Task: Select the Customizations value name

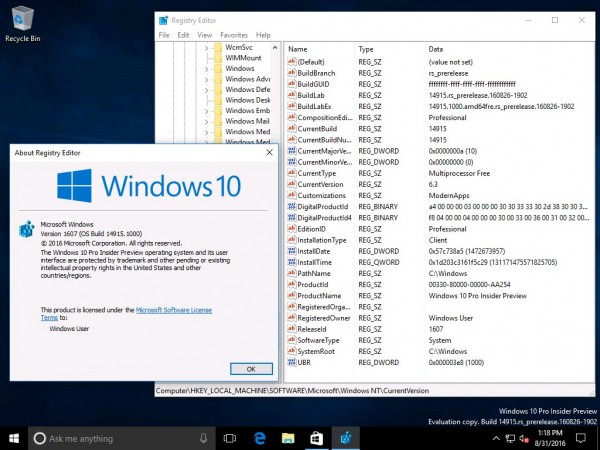Action: tap(321, 195)
